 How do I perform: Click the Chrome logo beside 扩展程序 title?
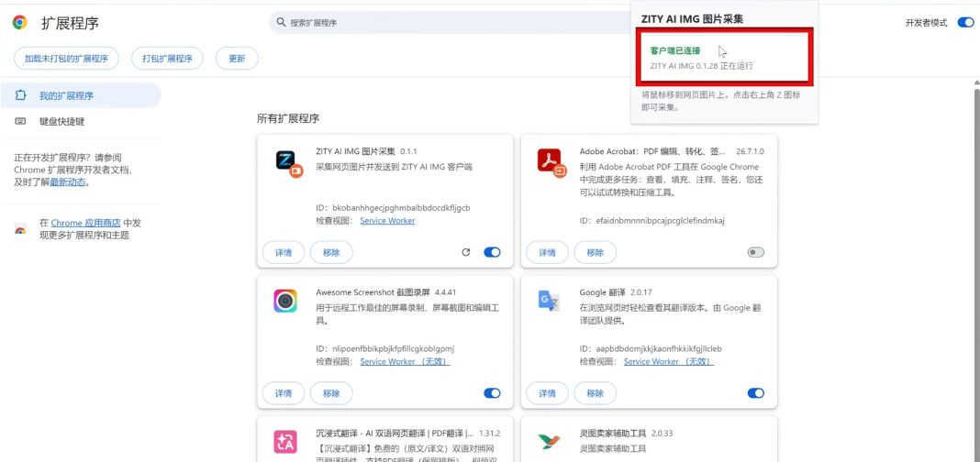click(20, 23)
